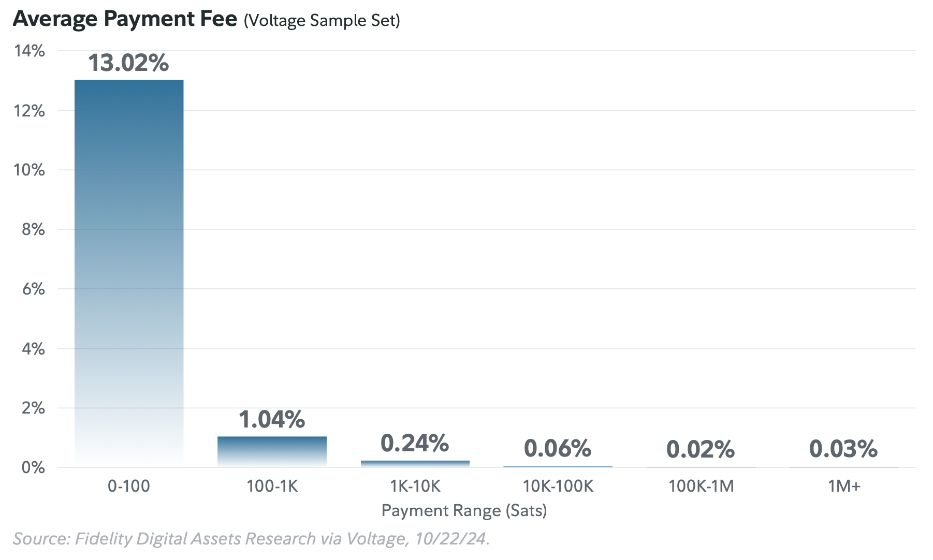Click the 0.03% data label
The height and width of the screenshot is (560, 933).
click(843, 449)
